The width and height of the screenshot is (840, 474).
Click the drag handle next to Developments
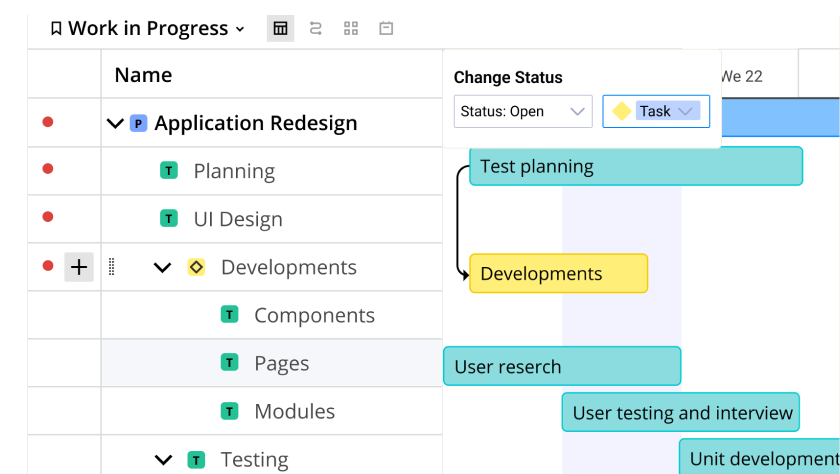112,267
